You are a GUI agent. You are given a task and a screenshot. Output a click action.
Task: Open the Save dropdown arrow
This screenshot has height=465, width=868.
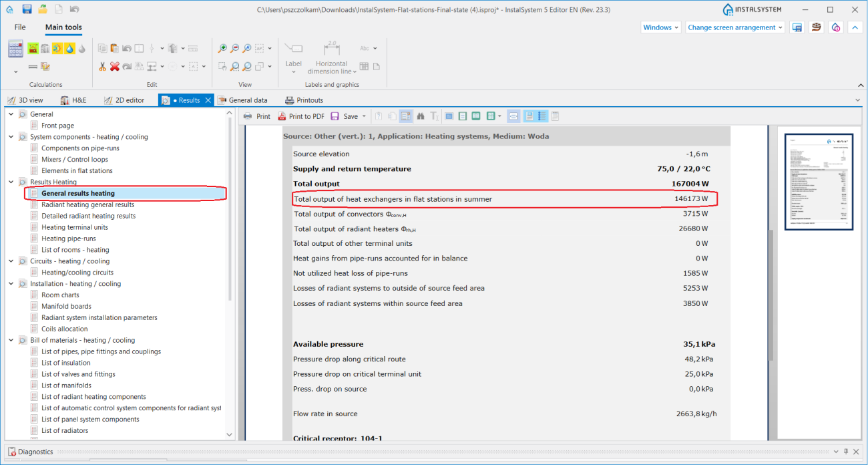pyautogui.click(x=364, y=116)
